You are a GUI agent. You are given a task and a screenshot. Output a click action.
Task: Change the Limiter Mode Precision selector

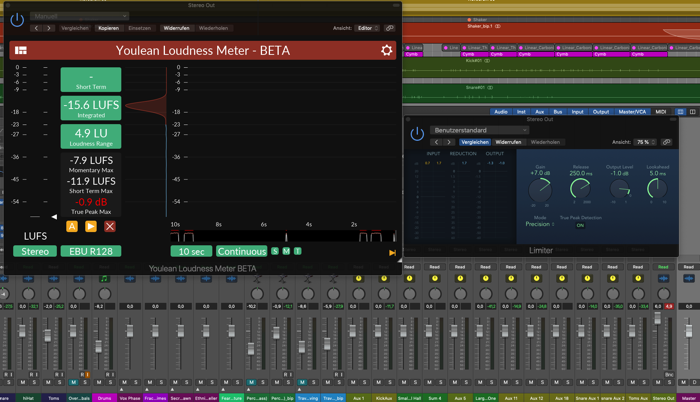(x=539, y=224)
